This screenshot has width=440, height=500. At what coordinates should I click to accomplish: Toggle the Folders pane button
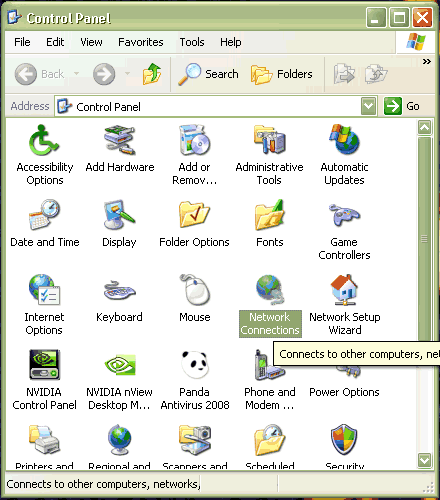(x=282, y=74)
